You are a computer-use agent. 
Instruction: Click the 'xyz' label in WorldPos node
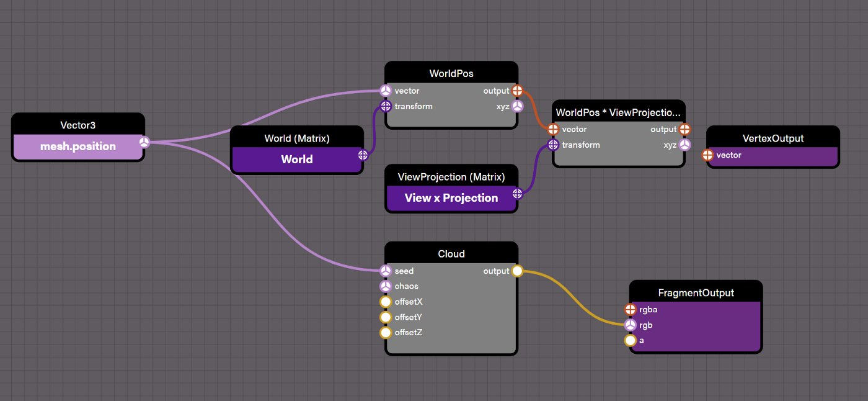(x=502, y=106)
